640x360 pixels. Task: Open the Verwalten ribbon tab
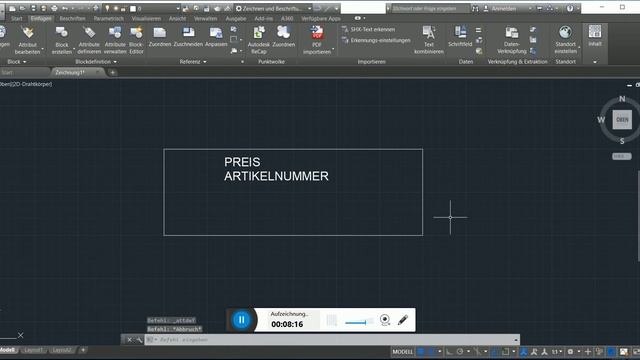205,18
